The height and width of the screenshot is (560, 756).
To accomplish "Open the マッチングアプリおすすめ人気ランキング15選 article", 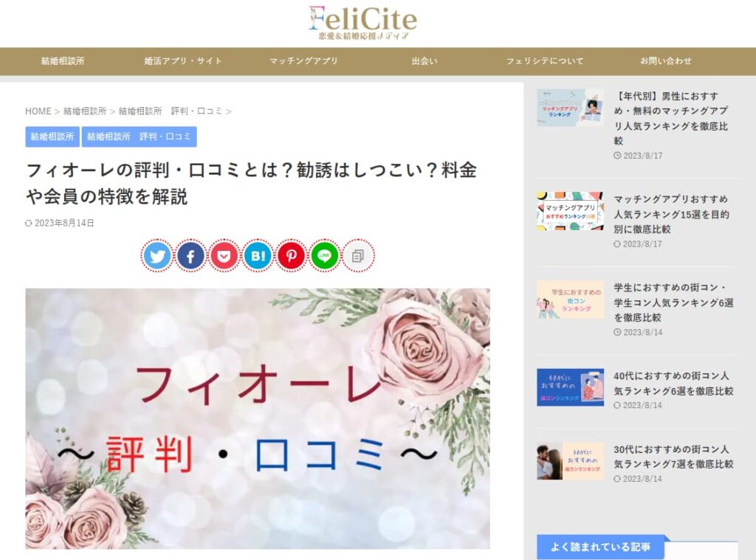I will click(671, 214).
